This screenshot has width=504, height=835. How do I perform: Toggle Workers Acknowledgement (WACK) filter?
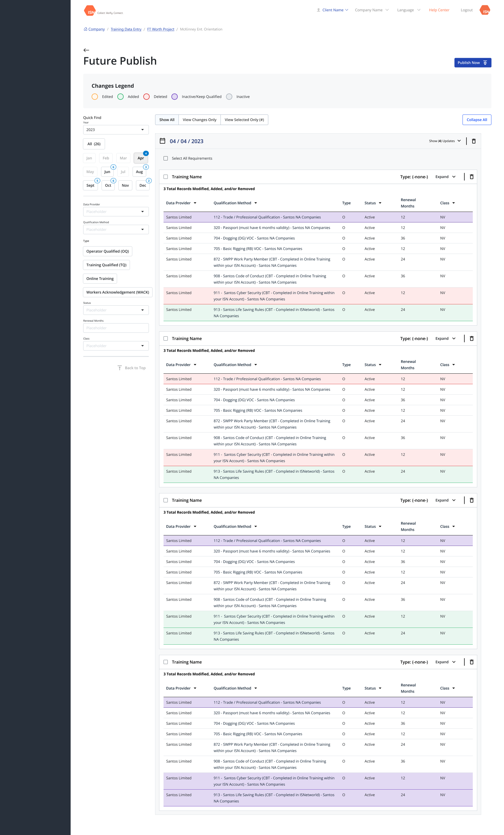(x=118, y=292)
